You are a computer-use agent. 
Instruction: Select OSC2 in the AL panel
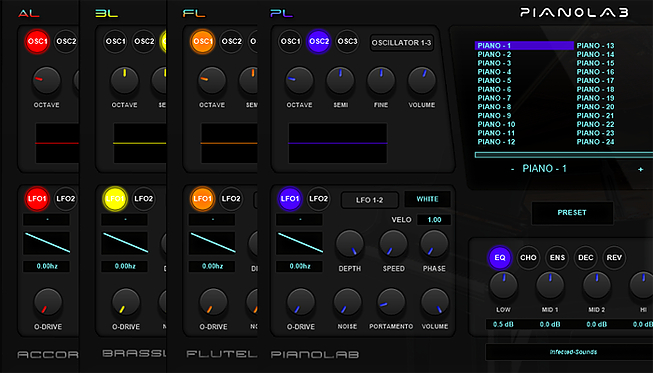click(x=66, y=42)
